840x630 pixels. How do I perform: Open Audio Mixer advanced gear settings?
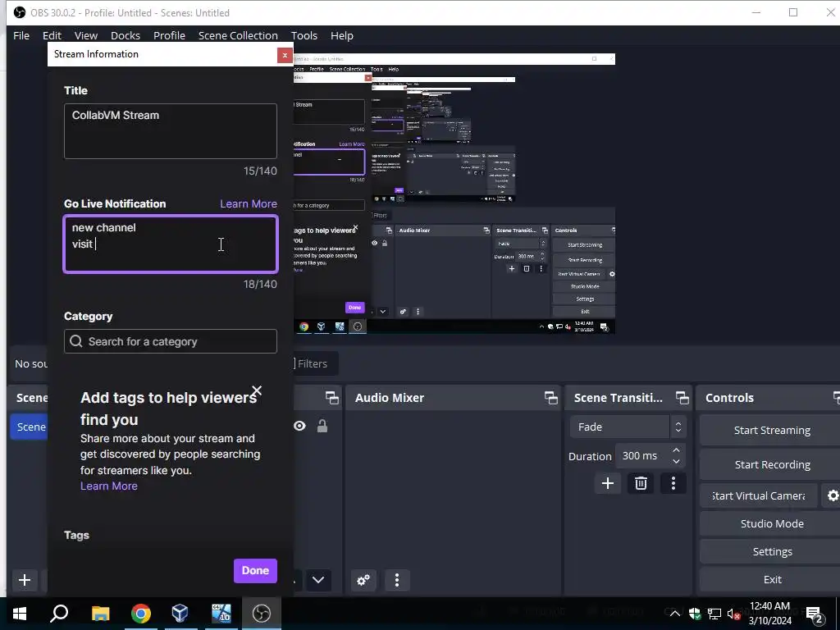click(363, 580)
